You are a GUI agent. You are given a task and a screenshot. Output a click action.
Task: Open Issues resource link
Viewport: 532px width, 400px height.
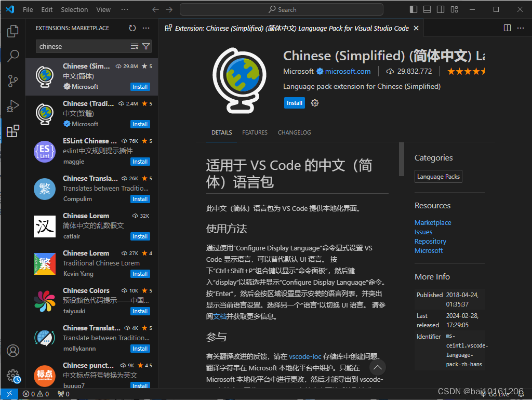(x=423, y=232)
